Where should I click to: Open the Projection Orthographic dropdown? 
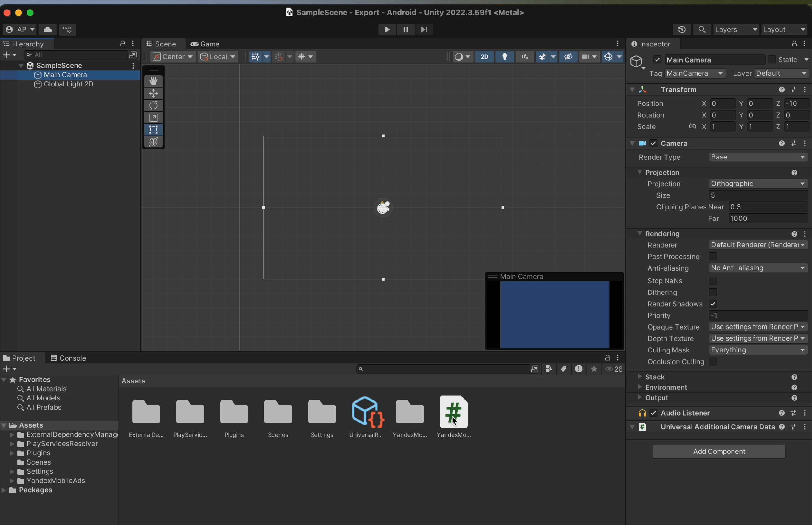758,184
